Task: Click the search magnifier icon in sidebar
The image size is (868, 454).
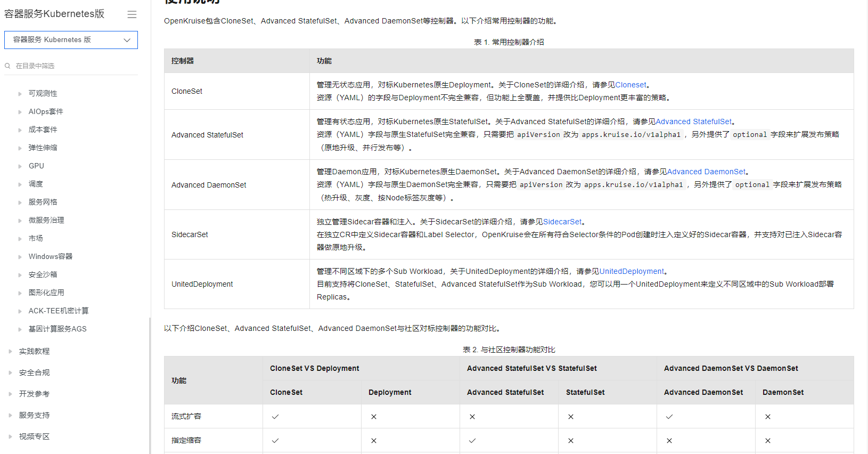Action: tap(7, 66)
